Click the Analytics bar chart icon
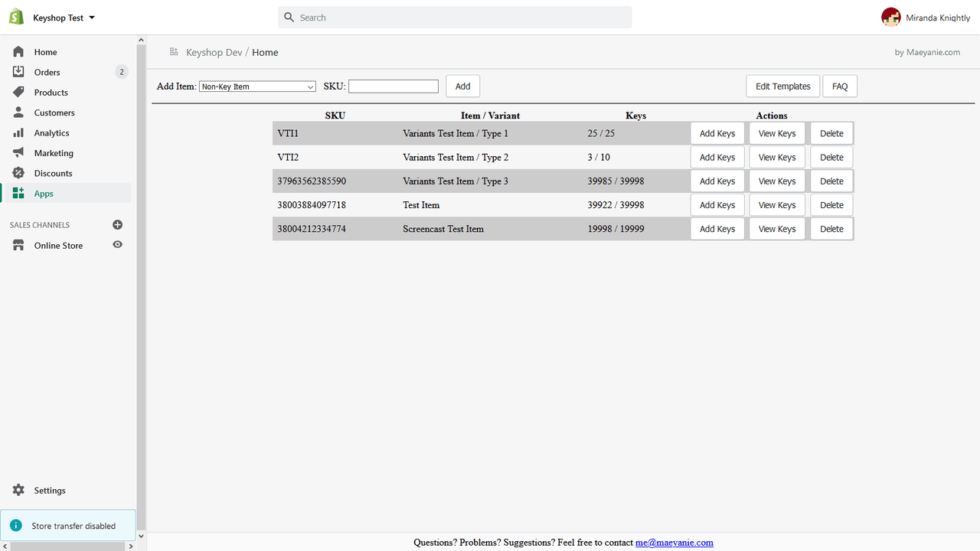Image resolution: width=980 pixels, height=551 pixels. (x=18, y=132)
